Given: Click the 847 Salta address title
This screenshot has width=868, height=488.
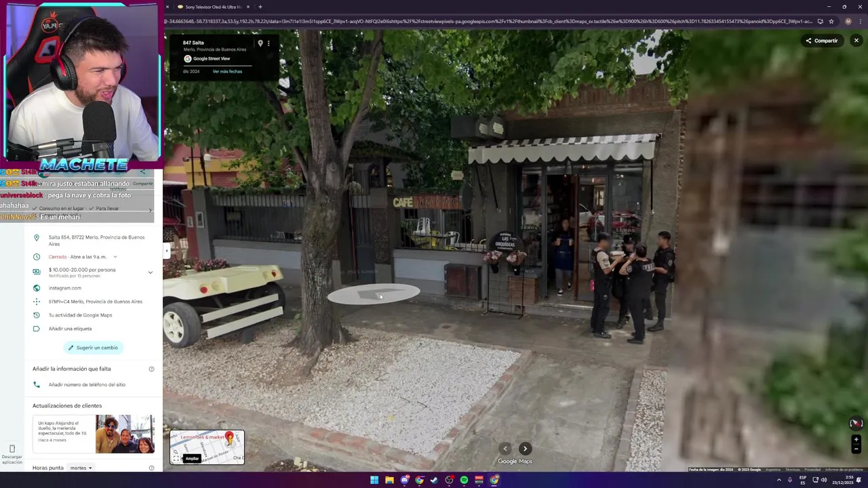Looking at the screenshot, I should (x=193, y=43).
